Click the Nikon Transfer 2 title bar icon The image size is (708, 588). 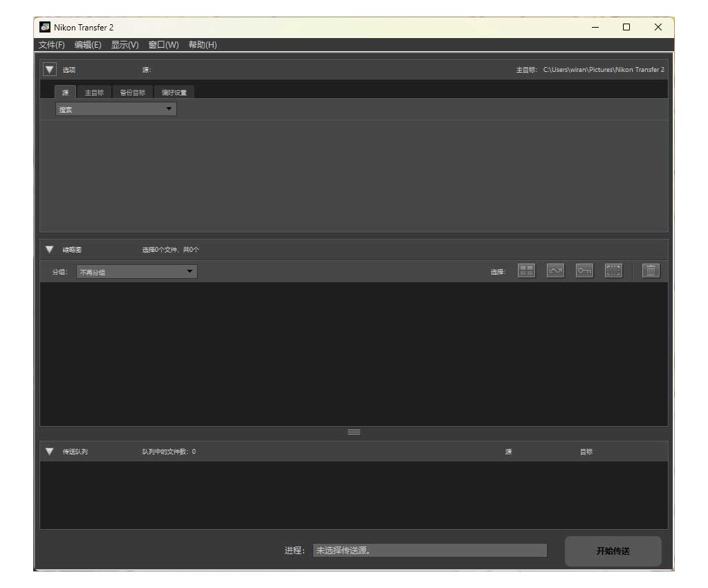(x=46, y=27)
